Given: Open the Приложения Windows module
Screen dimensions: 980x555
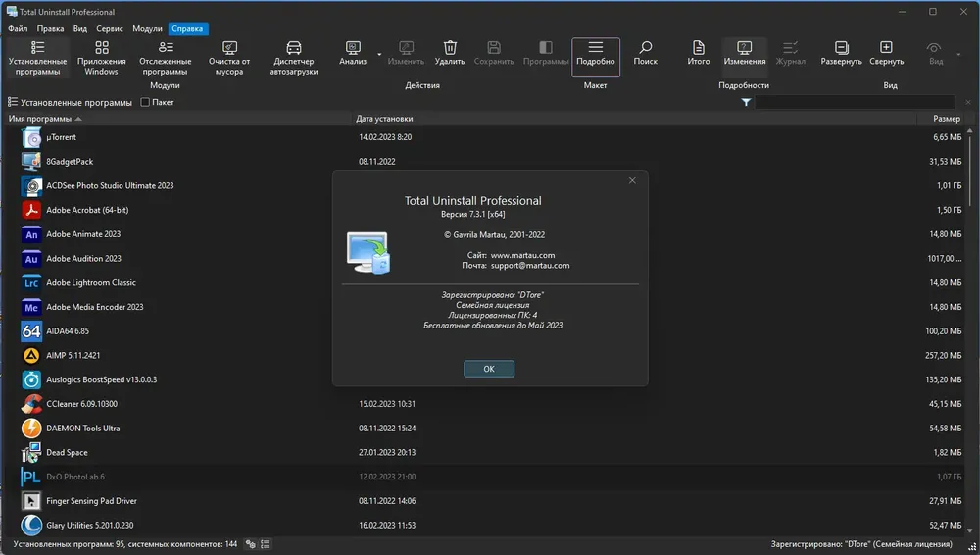Looking at the screenshot, I should [x=101, y=58].
